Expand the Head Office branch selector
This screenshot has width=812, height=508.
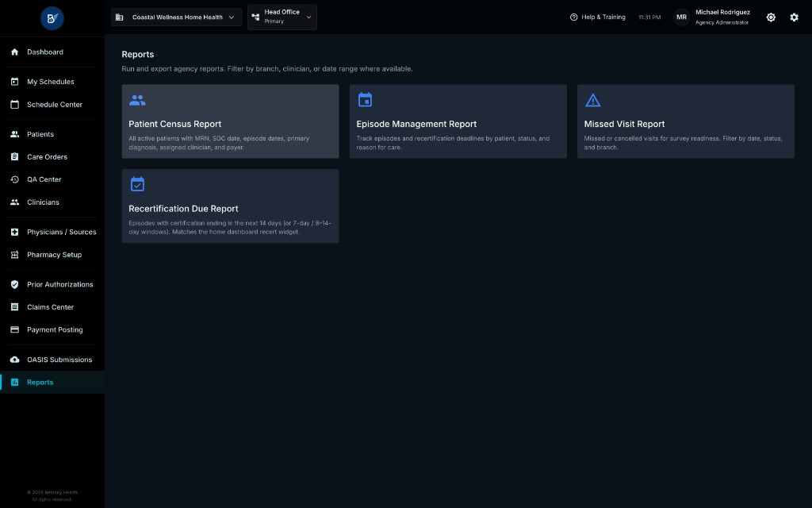pos(282,17)
